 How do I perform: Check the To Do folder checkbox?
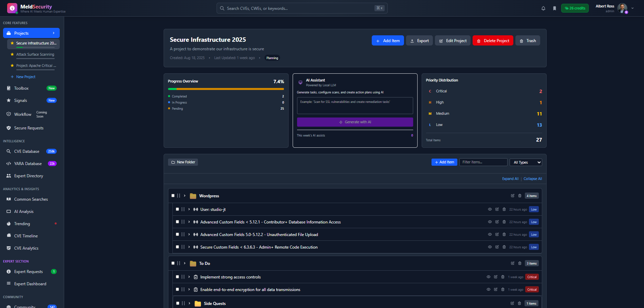point(173,263)
